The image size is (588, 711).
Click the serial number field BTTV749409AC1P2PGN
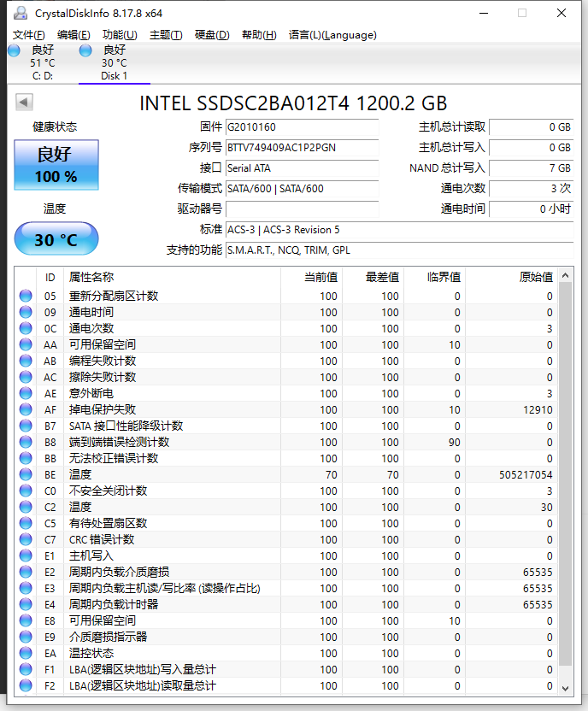[302, 148]
